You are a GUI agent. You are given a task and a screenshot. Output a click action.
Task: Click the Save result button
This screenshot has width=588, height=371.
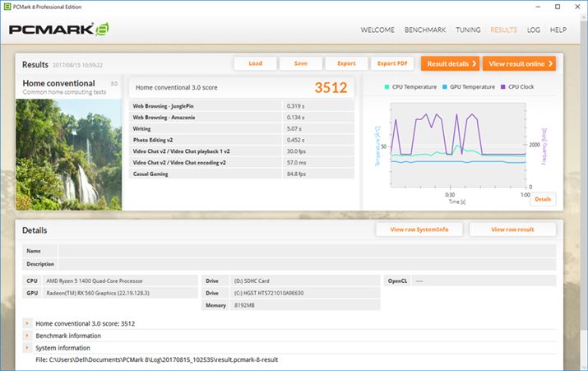click(x=301, y=63)
